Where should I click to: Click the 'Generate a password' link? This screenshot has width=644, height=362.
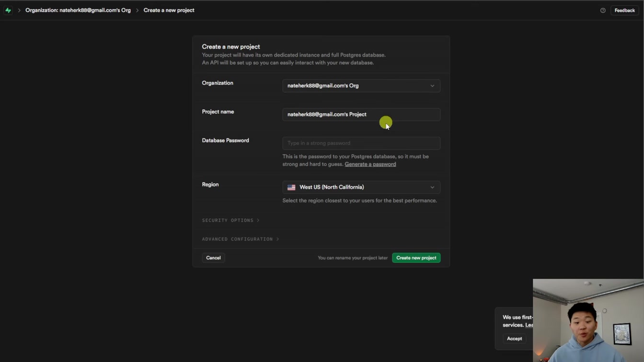point(370,164)
